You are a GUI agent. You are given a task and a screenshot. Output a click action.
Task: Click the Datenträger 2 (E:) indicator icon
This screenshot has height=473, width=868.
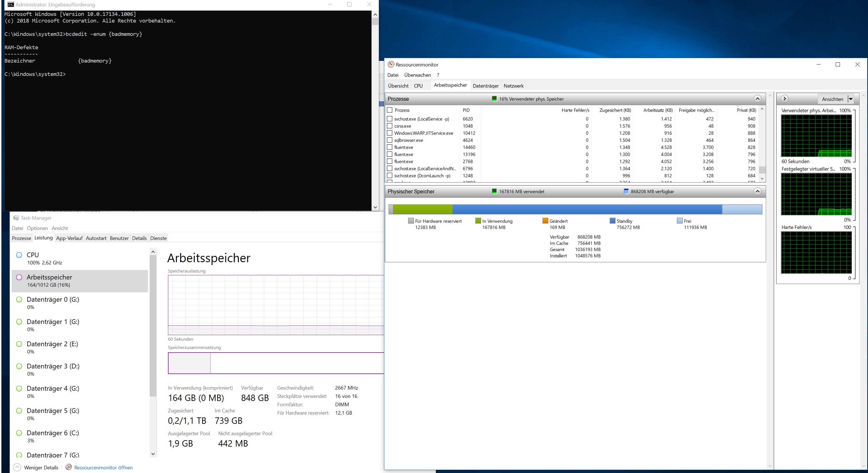click(19, 344)
